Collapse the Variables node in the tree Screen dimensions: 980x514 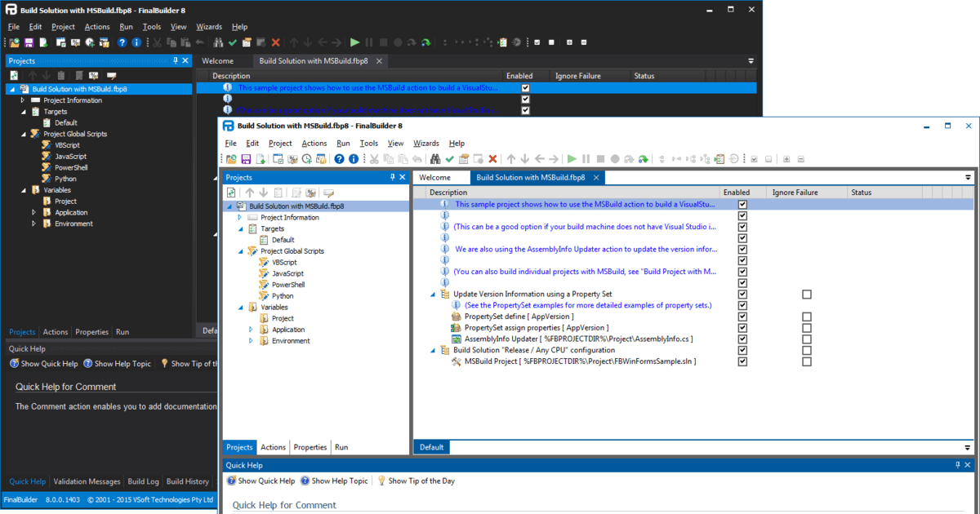coord(241,307)
